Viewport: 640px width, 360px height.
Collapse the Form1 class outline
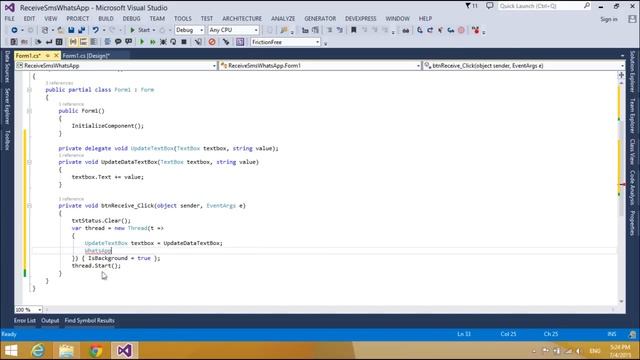point(29,90)
